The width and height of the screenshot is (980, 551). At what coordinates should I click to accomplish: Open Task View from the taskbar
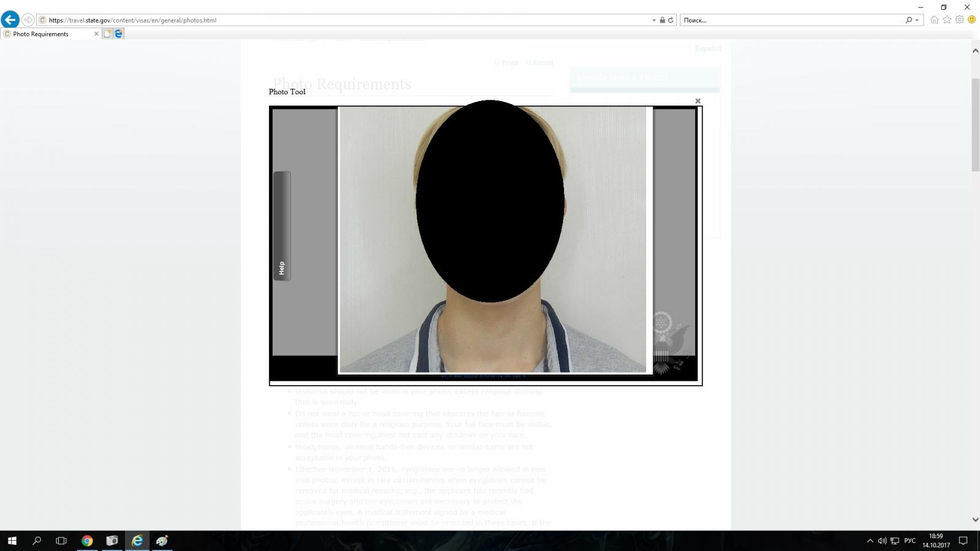coord(61,541)
